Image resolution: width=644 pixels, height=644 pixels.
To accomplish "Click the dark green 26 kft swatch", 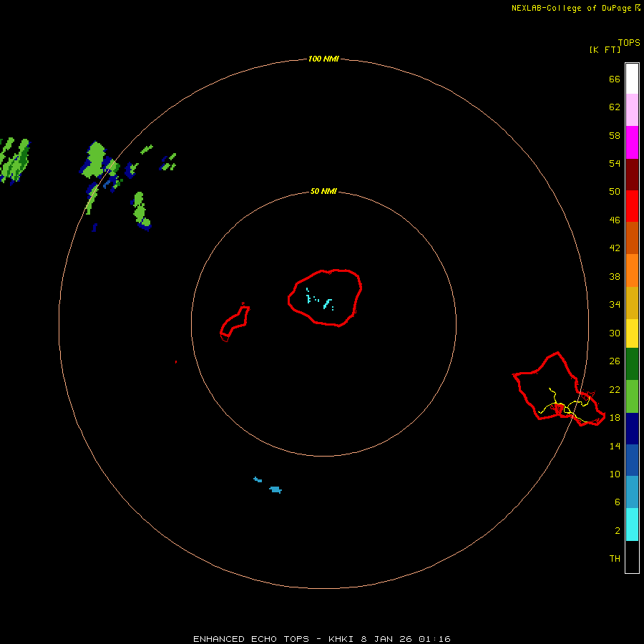I will click(x=632, y=364).
